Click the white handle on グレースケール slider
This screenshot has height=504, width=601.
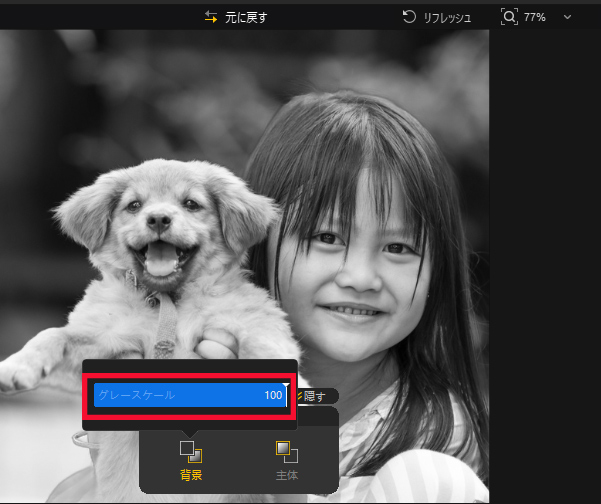click(x=286, y=385)
